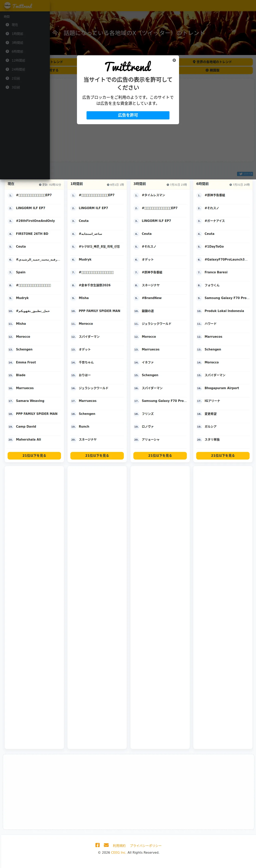Open trend #26thFirstOneAndOnly
Viewport: 256px width, 868px height.
(35, 221)
